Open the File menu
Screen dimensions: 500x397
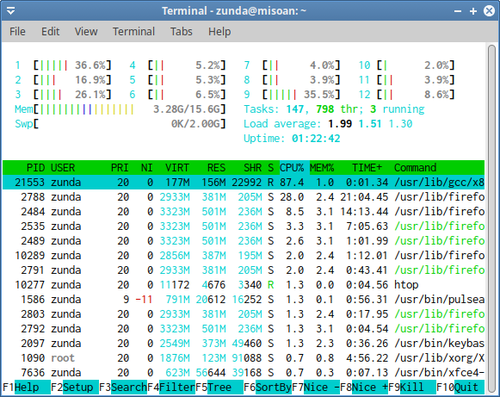point(17,32)
